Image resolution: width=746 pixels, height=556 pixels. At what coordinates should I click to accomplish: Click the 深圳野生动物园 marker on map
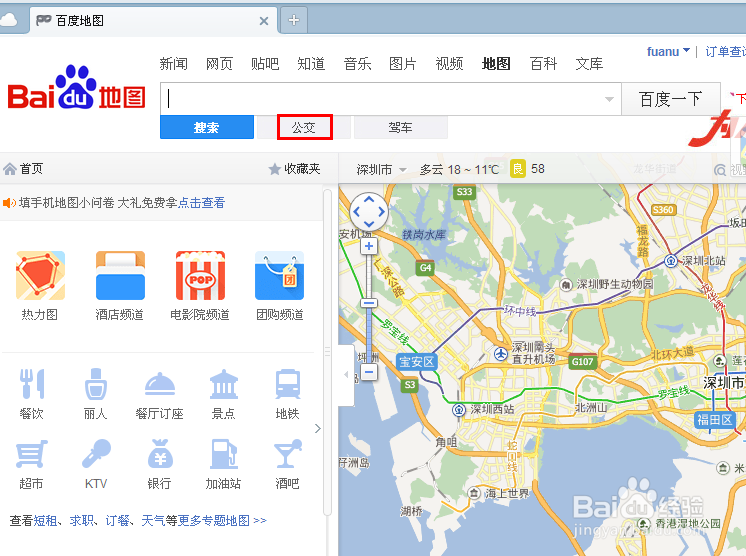pos(566,284)
